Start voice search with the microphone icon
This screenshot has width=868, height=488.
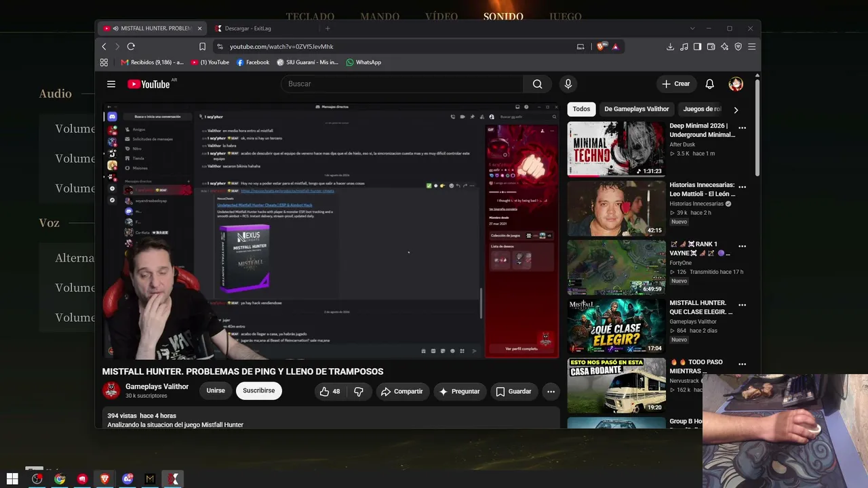568,84
